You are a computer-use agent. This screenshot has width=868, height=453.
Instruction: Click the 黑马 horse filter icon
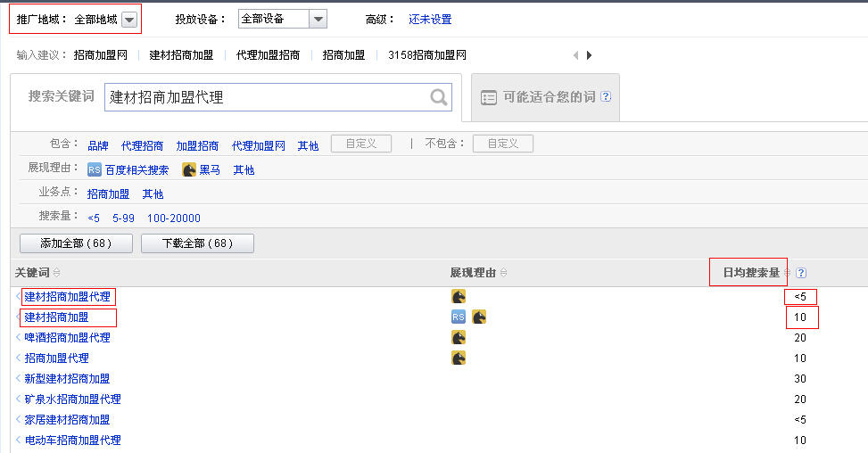189,169
